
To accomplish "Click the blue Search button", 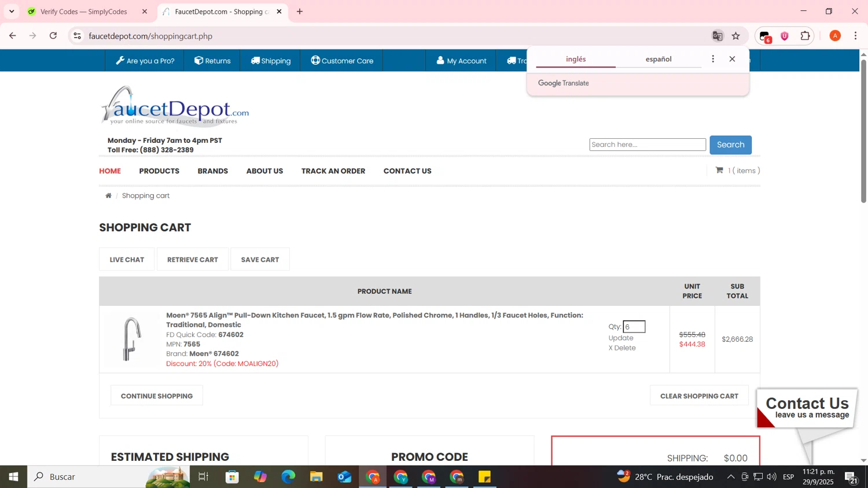I will click(730, 145).
